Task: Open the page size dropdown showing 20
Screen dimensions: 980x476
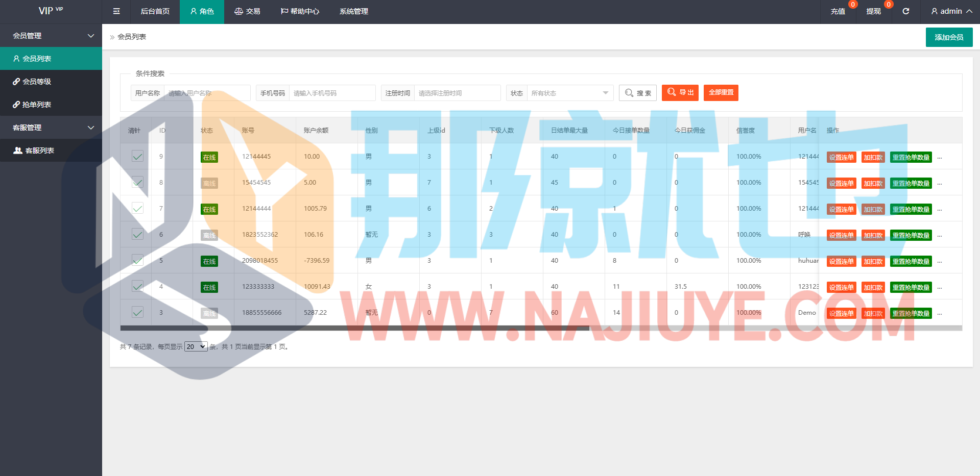Action: [x=196, y=347]
